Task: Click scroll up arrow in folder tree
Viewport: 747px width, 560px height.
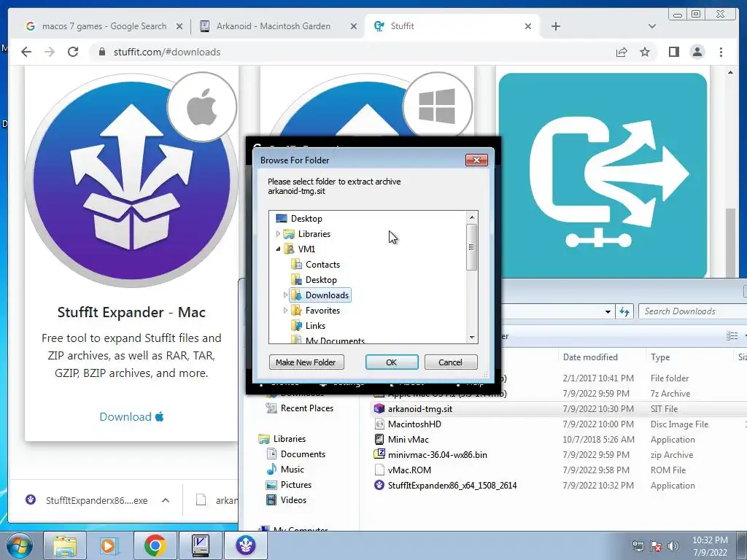Action: click(x=472, y=217)
